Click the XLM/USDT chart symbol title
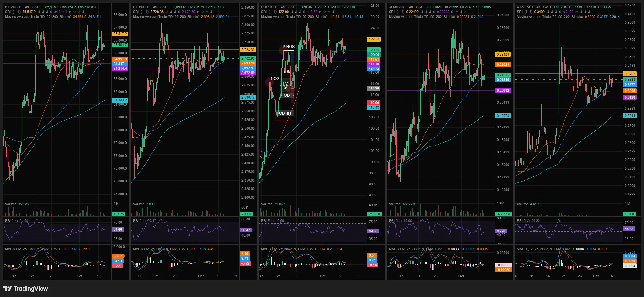This screenshot has width=644, height=297. 398,7
